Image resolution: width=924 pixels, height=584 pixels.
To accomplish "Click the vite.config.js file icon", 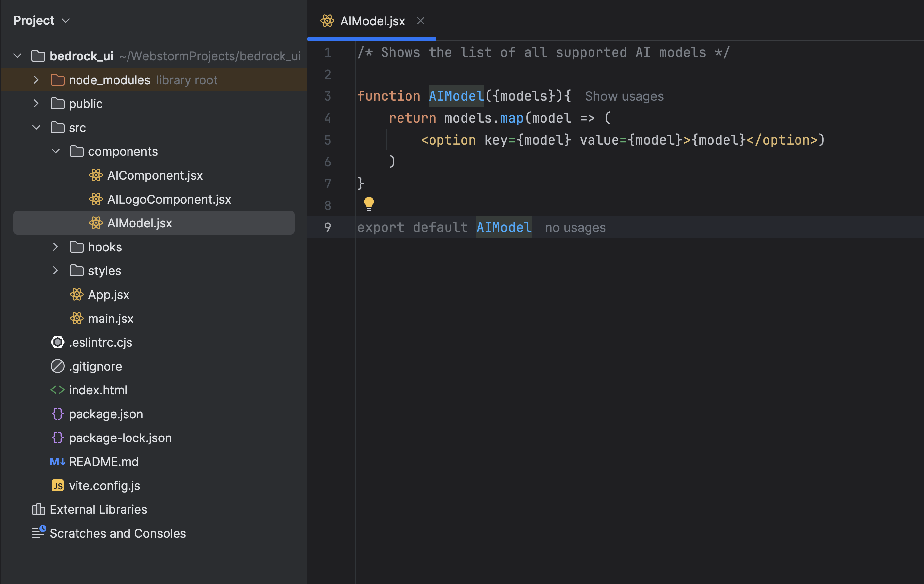I will 59,485.
